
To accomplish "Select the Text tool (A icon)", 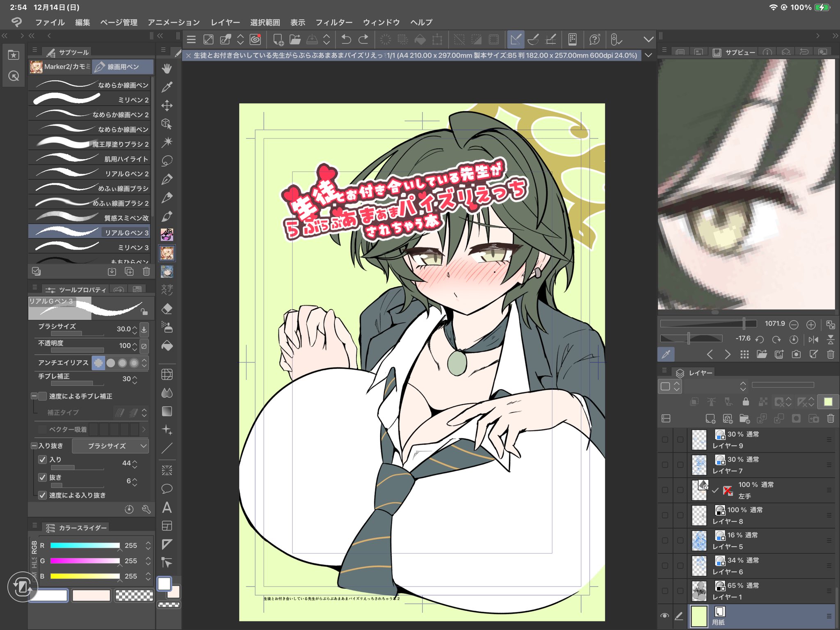I will (167, 508).
